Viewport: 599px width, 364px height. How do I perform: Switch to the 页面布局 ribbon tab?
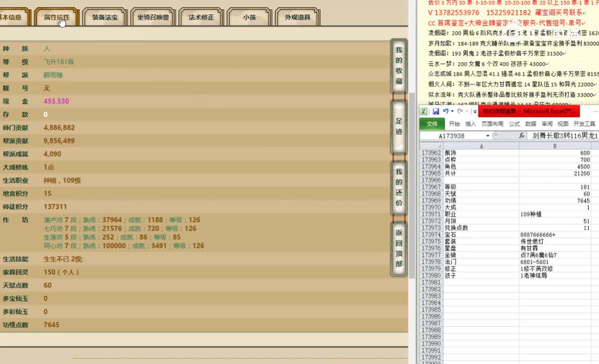492,124
